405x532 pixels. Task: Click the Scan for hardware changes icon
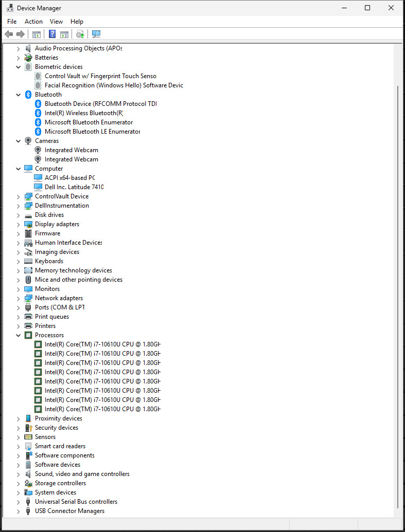click(96, 34)
